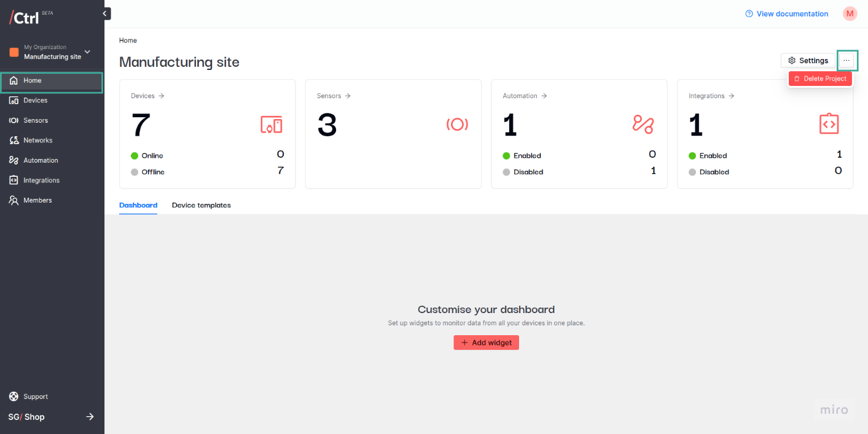Open the user avatar M menu
The width and height of the screenshot is (868, 434).
[850, 14]
